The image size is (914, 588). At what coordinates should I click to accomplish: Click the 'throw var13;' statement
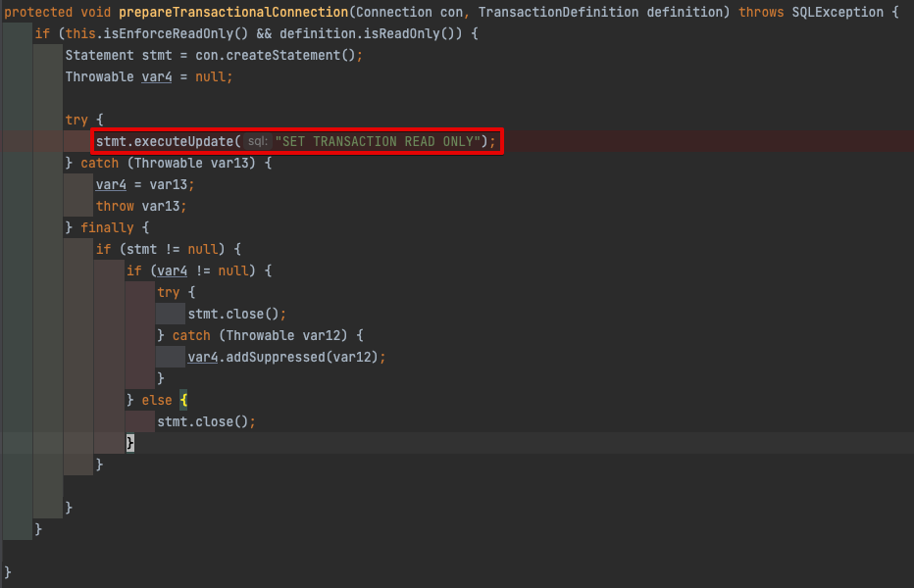[x=141, y=207]
